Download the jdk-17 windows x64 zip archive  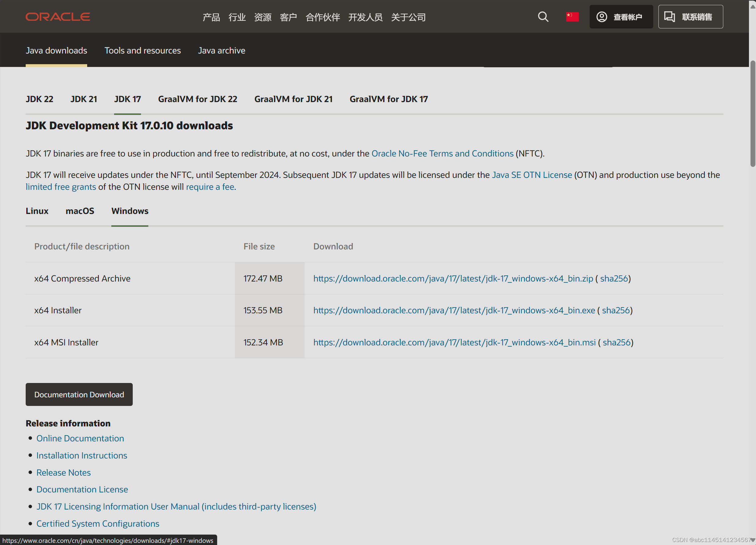click(453, 278)
